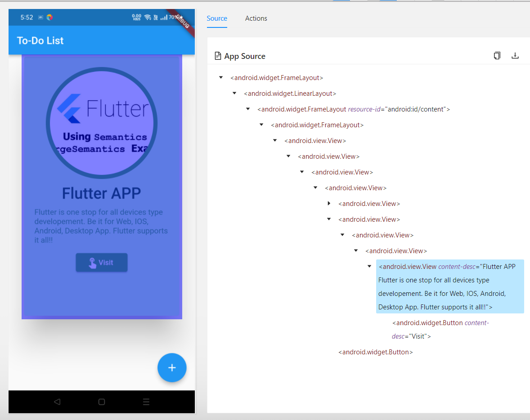Collapse the FrameLayout node below android:id/content
The width and height of the screenshot is (530, 420).
coord(261,125)
